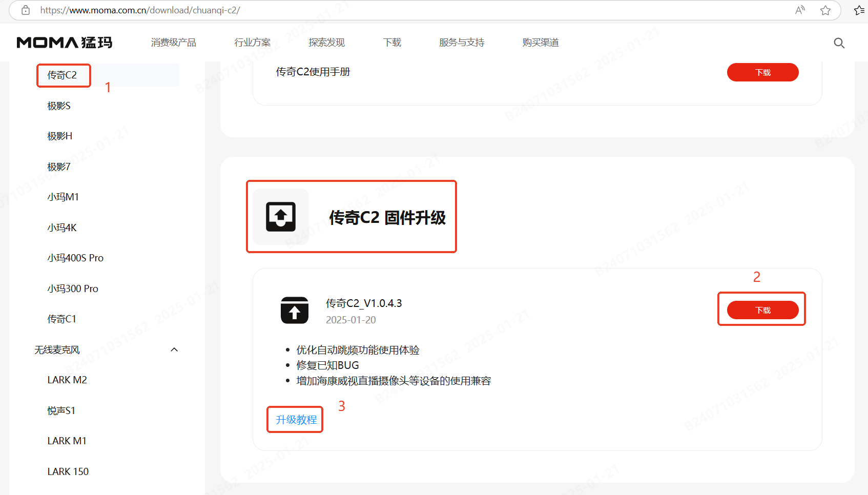
Task: Select 极影7 in the sidebar
Action: 59,167
